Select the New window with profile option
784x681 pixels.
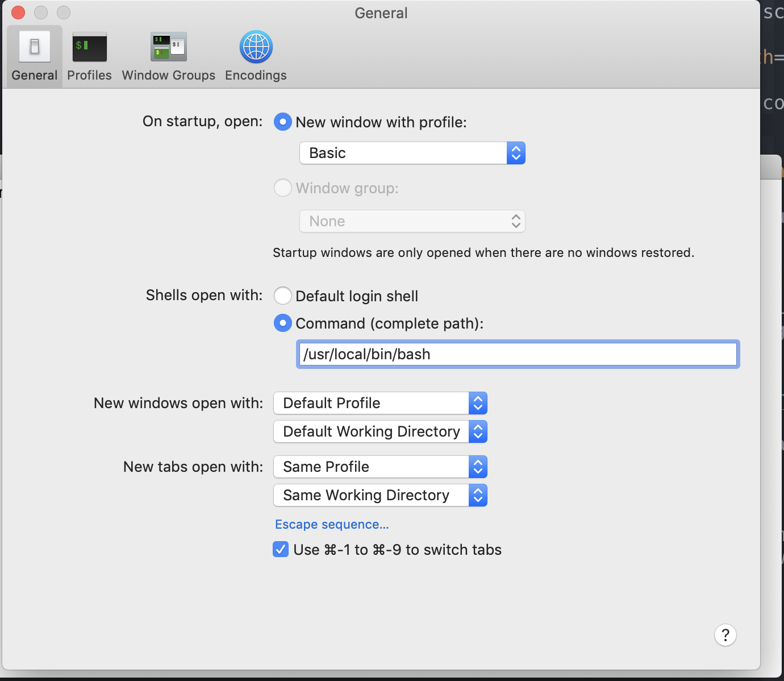pyautogui.click(x=283, y=122)
